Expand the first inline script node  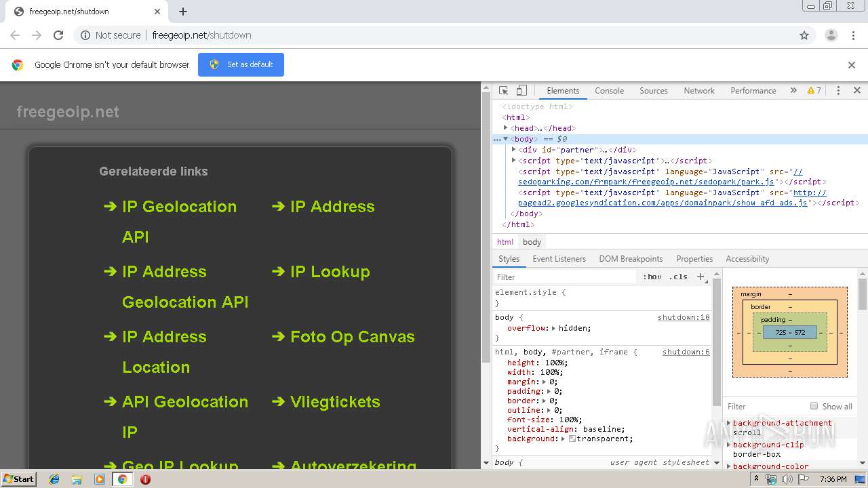point(514,161)
